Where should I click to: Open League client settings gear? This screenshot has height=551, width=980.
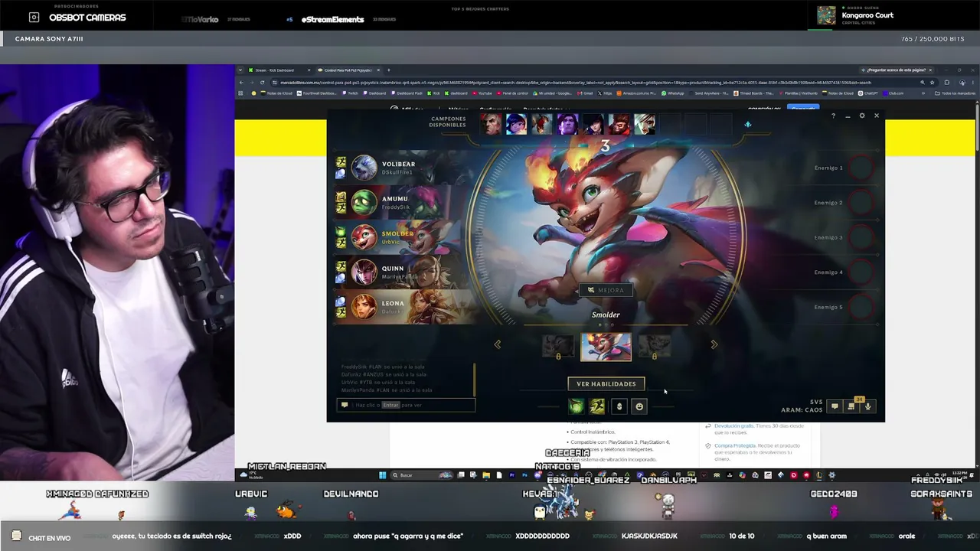[862, 116]
